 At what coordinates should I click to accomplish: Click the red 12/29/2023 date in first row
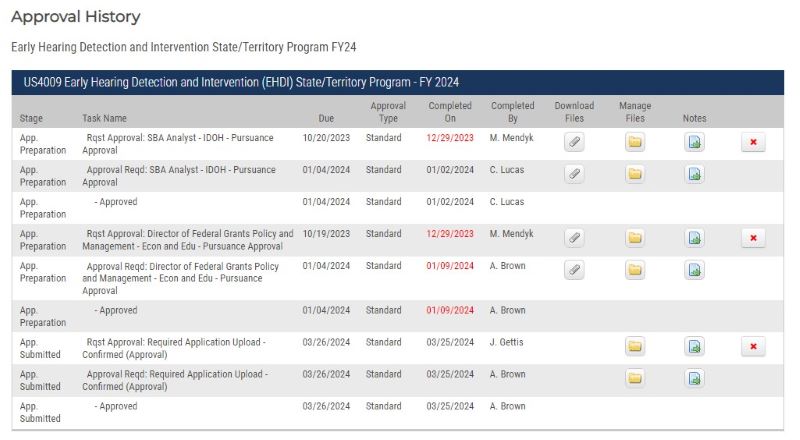(x=450, y=138)
